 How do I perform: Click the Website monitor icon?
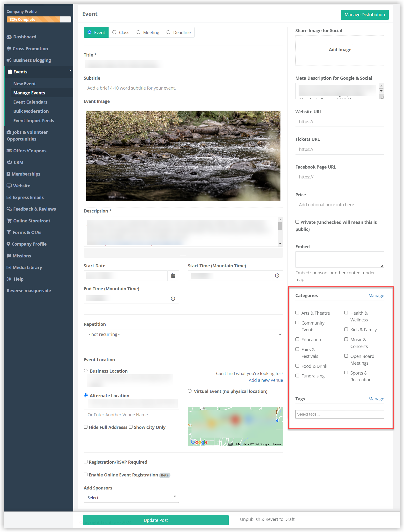click(9, 186)
